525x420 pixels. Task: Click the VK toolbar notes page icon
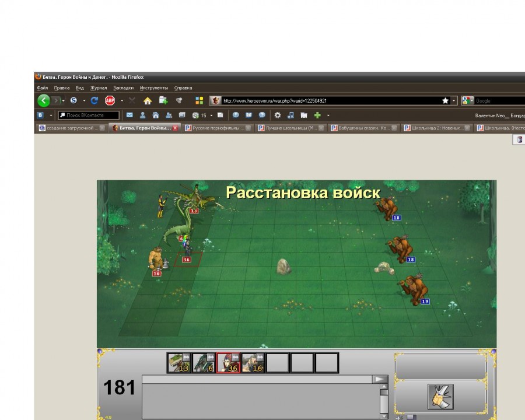[x=220, y=116]
